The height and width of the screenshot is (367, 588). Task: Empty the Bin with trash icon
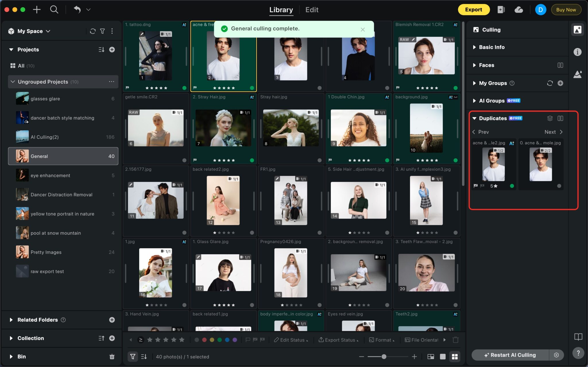pos(112,357)
